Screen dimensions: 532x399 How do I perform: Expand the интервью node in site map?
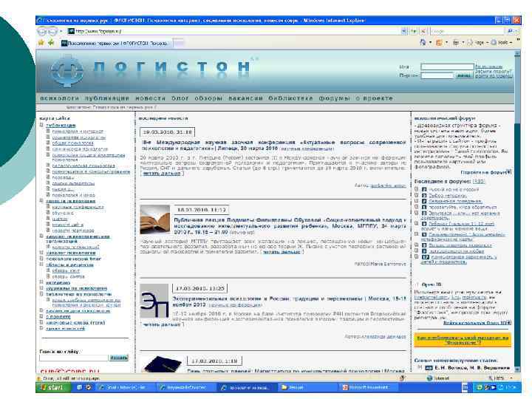(41, 282)
